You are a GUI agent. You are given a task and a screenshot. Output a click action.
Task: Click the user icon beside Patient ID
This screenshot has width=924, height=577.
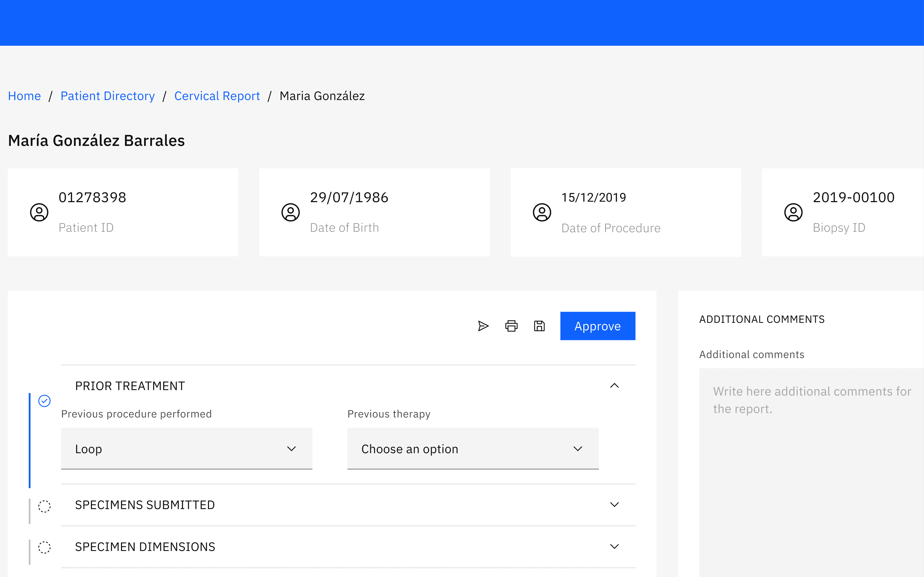[39, 212]
